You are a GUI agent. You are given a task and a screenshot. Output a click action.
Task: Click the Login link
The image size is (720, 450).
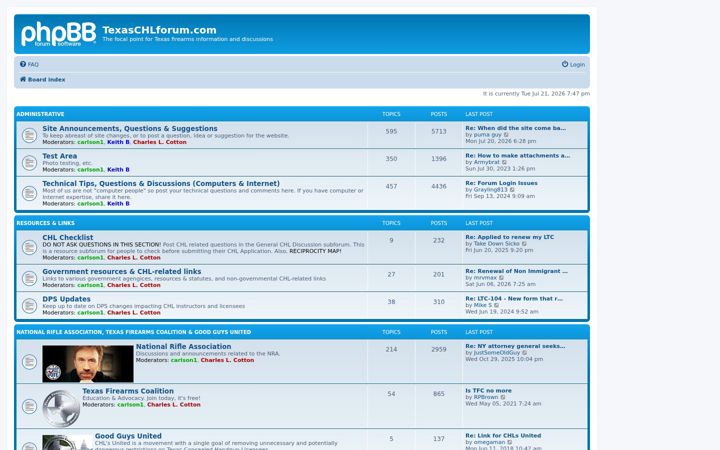tap(573, 64)
